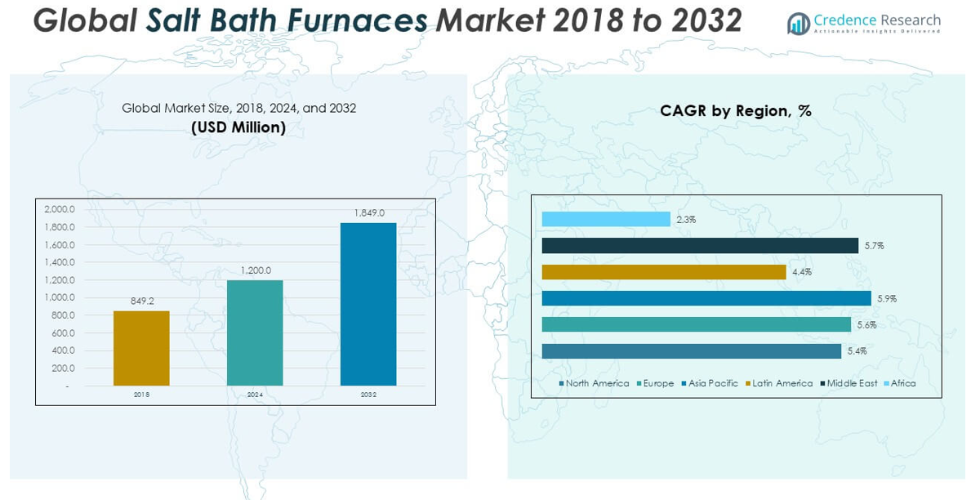Viewport: 980px width, 500px height.
Task: Click the North America legend marker
Action: point(562,383)
